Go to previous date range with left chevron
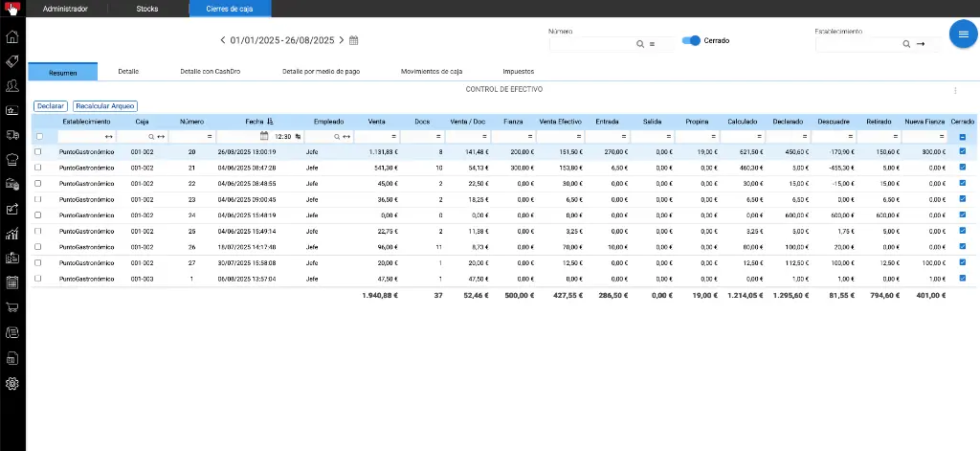980x451 pixels. tap(222, 40)
